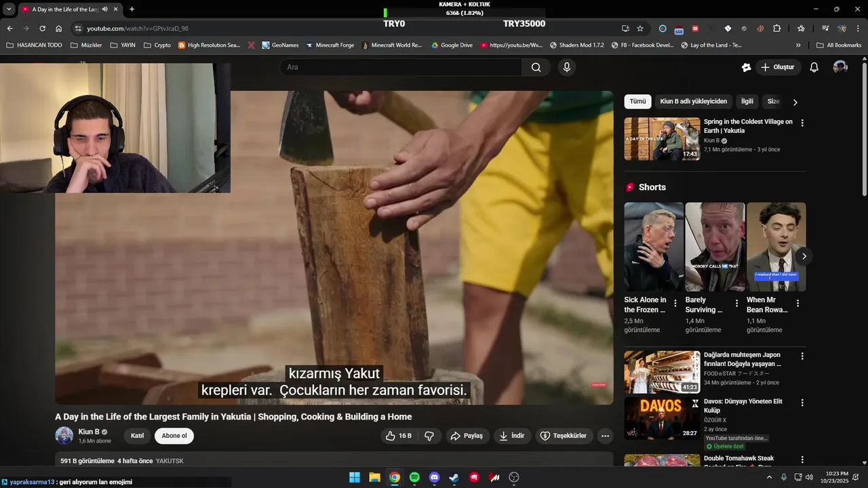Open OBS Studio from the taskbar
The image size is (868, 488).
point(514,477)
